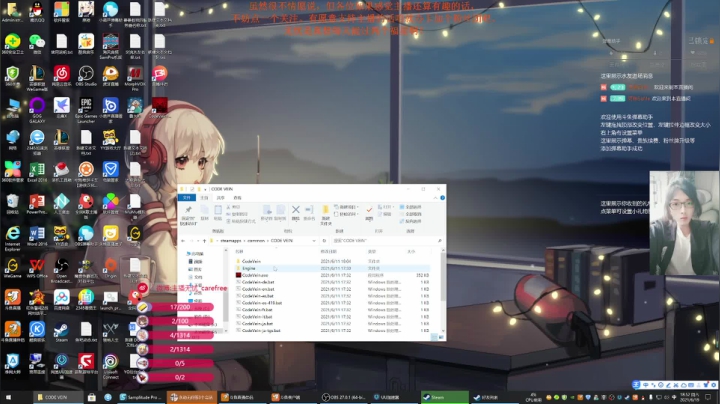Screen dimensions: 720x404
Task: Click the webcam video thumbnail
Action: (x=684, y=223)
